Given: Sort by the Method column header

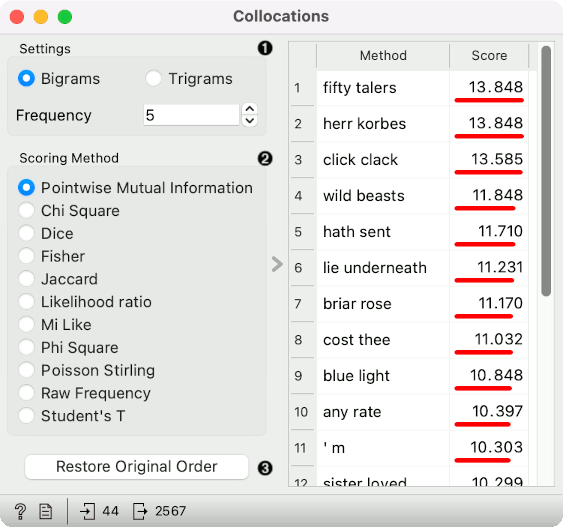Looking at the screenshot, I should tap(383, 56).
